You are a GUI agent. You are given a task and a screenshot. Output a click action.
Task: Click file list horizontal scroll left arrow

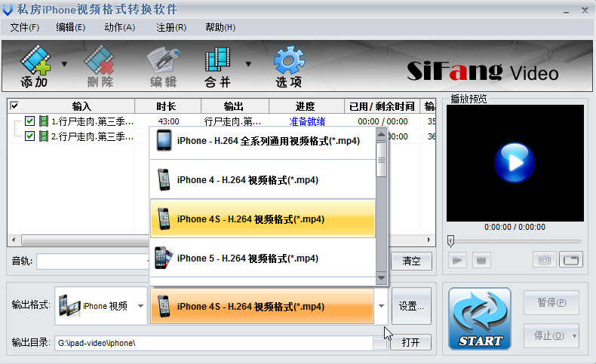(14, 240)
